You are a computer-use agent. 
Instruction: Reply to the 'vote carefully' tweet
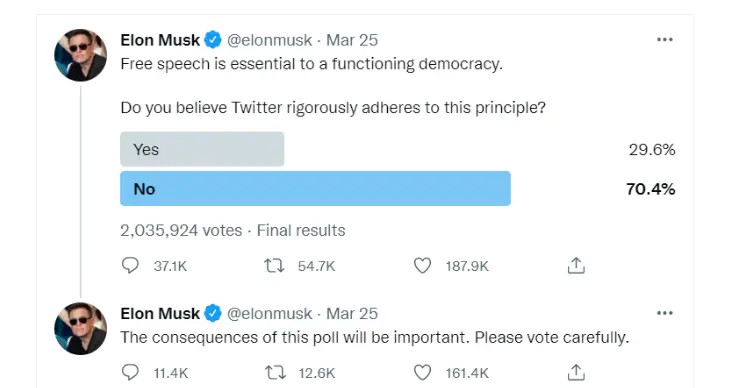tap(130, 372)
